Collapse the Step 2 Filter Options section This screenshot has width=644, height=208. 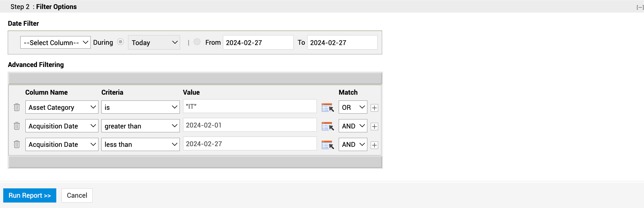640,7
